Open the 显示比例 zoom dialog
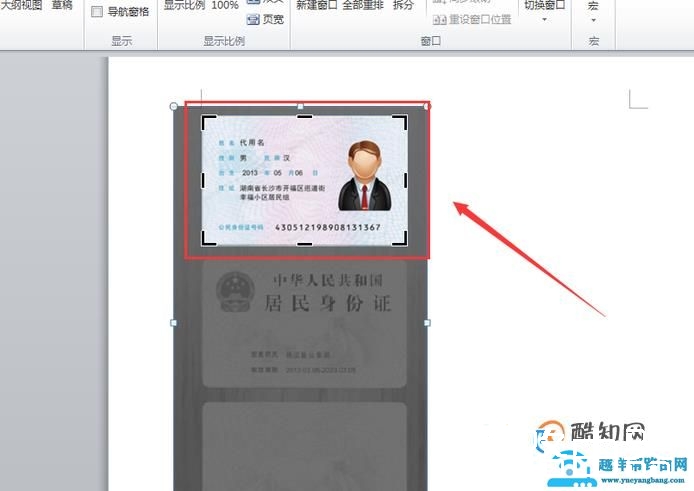The width and height of the screenshot is (694, 491). click(x=184, y=5)
